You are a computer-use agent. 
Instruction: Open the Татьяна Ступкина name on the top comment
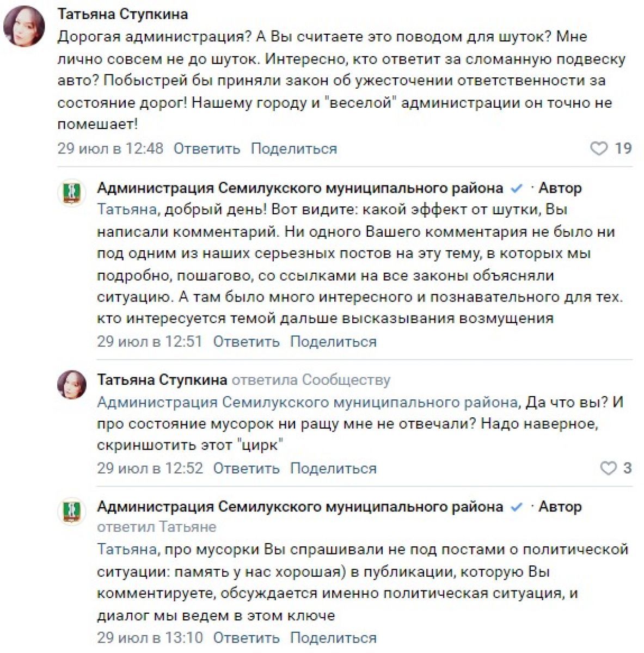point(122,14)
